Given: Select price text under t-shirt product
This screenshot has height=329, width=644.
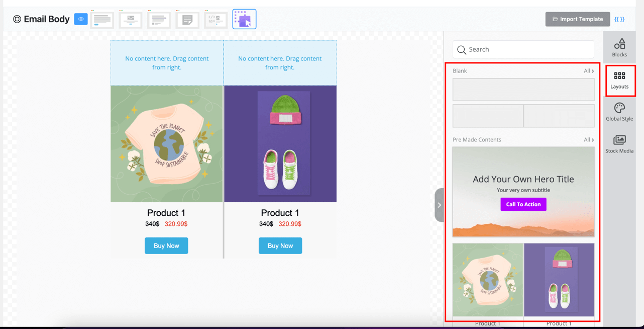Looking at the screenshot, I should pos(166,224).
